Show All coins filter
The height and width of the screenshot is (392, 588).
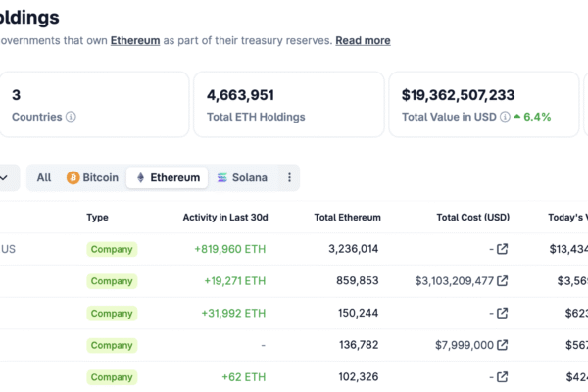(44, 178)
